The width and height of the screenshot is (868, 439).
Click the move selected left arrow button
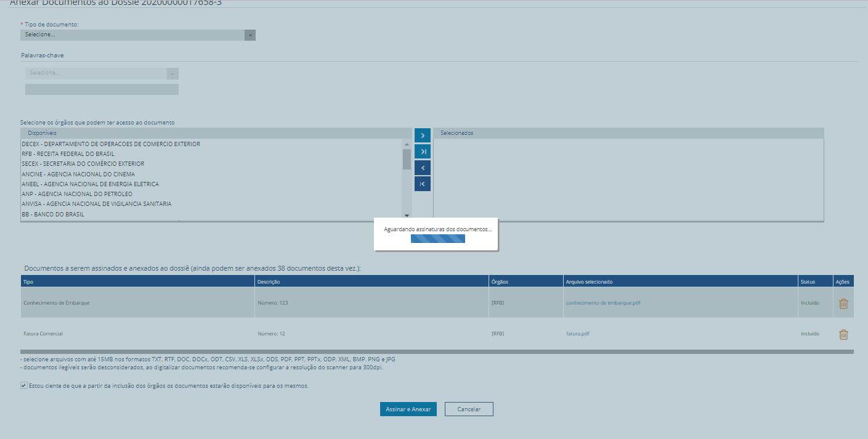point(422,168)
